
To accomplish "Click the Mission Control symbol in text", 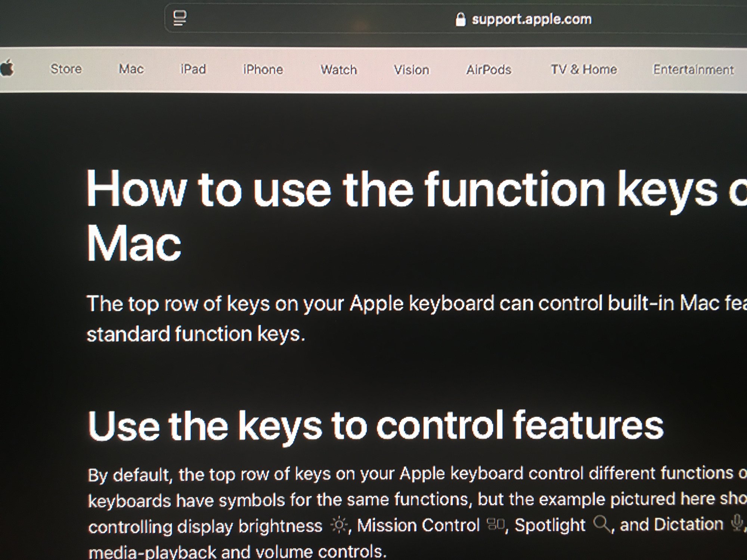I will point(496,525).
